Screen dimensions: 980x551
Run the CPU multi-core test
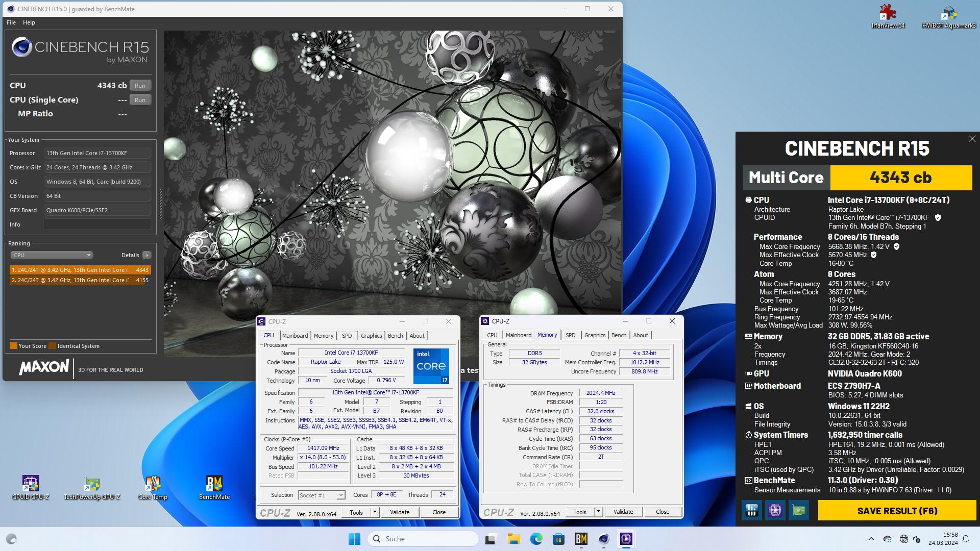tap(140, 86)
